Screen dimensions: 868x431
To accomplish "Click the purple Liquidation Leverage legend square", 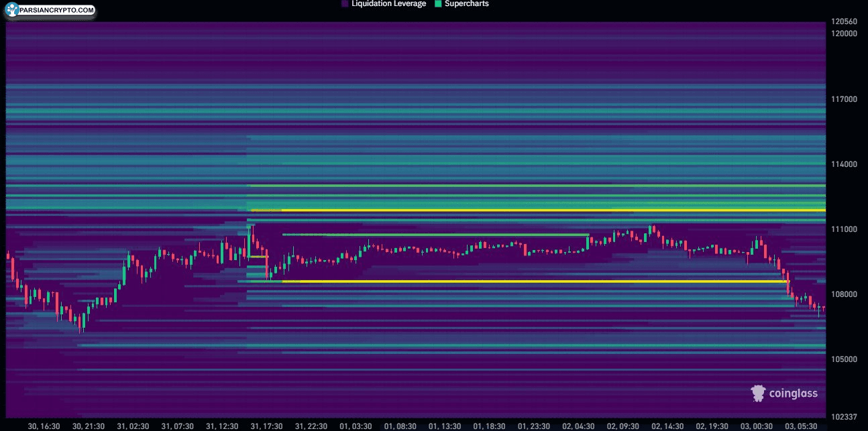I will click(345, 4).
